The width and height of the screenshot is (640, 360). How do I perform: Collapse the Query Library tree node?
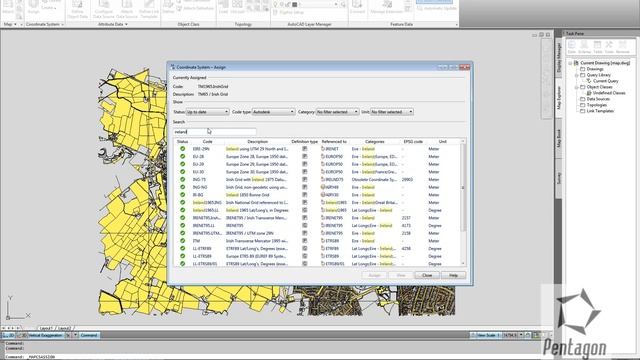pos(576,75)
